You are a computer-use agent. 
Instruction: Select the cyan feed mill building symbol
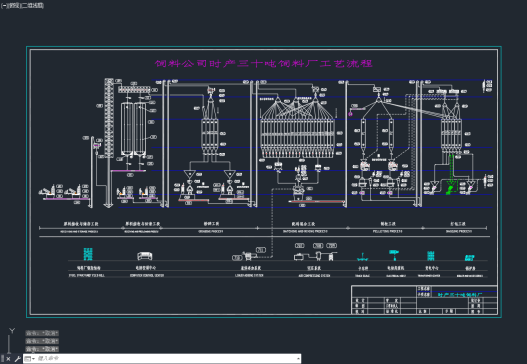coord(88,254)
